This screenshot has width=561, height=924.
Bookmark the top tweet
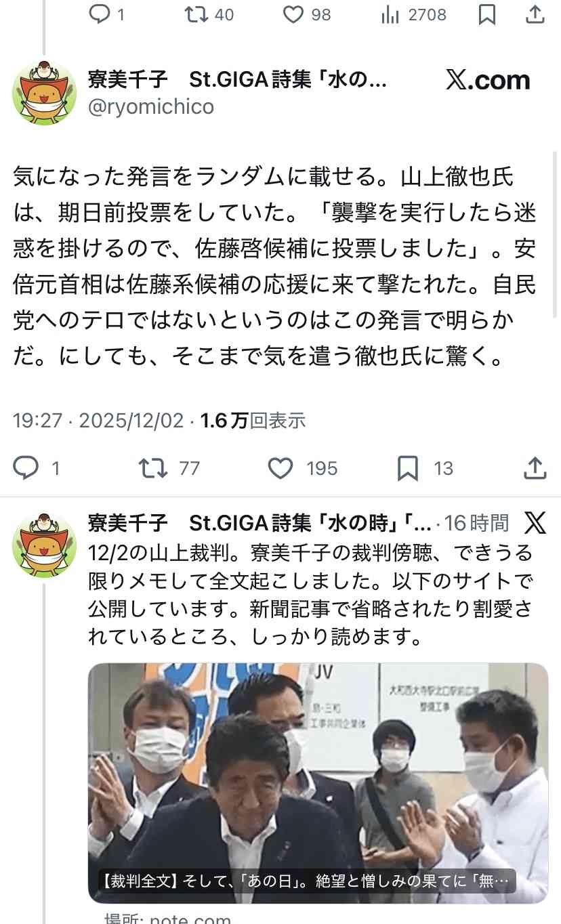tap(487, 14)
